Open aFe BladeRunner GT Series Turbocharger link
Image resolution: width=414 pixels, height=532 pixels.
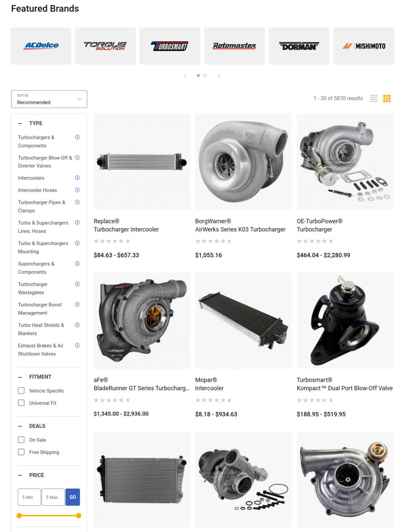pos(141,388)
